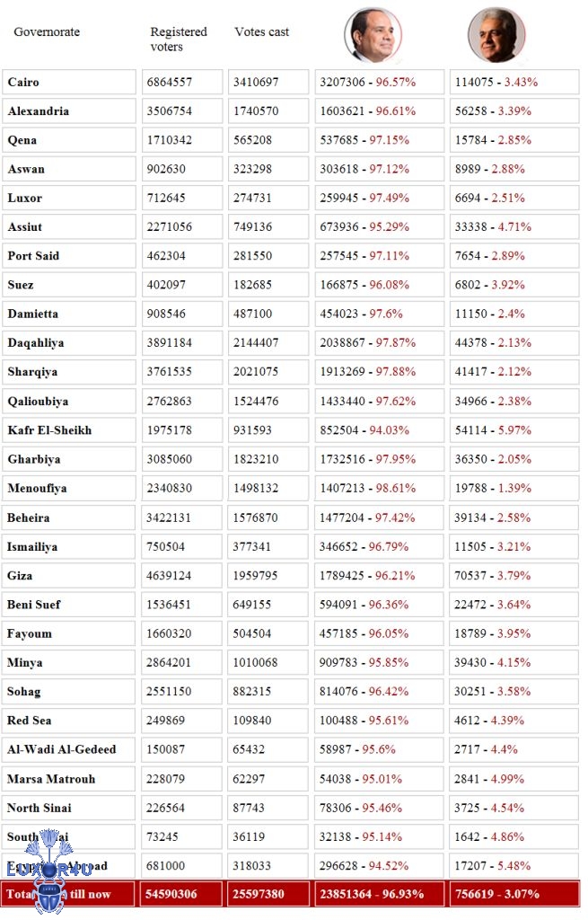Click the Red Sea governorate label

click(69, 721)
